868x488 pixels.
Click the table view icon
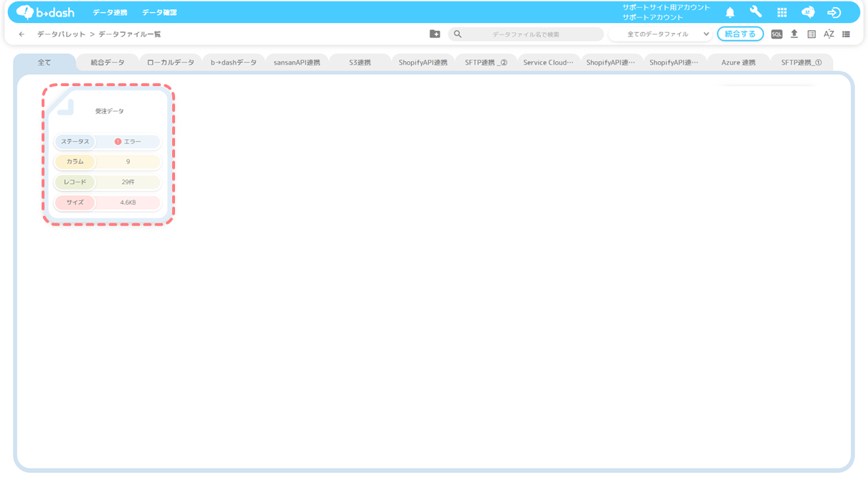click(x=811, y=34)
